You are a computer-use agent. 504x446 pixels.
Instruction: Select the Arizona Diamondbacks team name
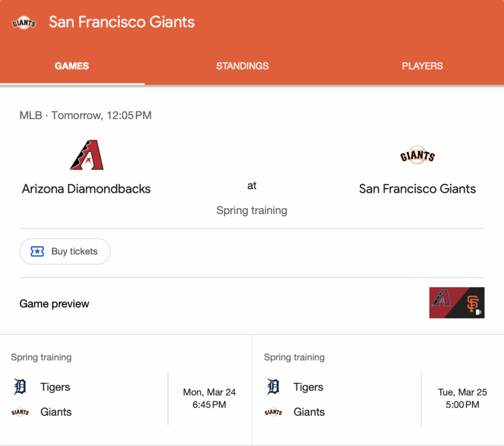tap(86, 189)
